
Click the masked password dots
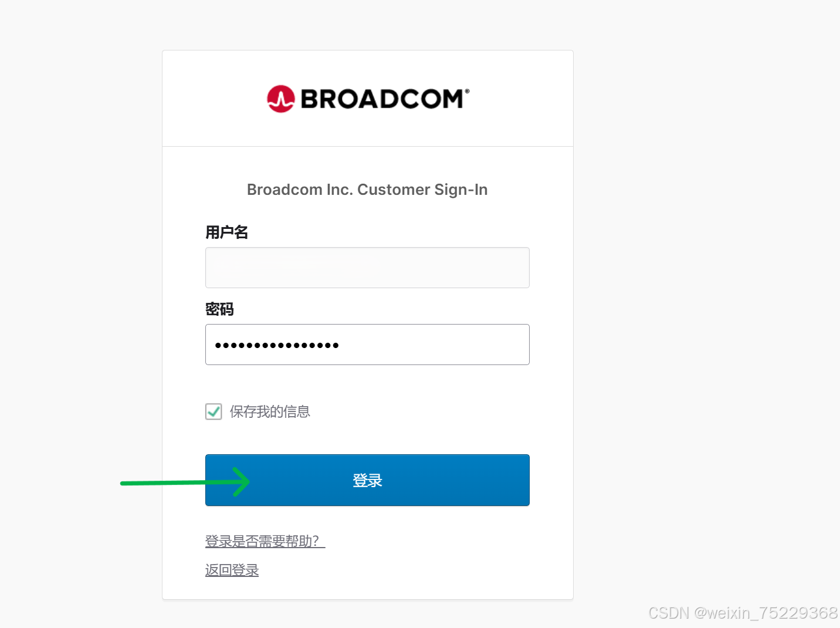click(x=277, y=345)
